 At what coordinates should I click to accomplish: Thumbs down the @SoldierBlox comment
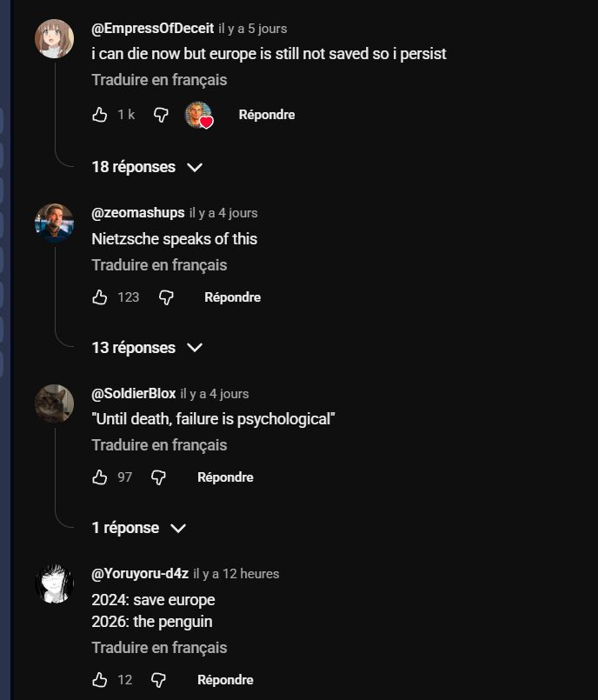pos(158,477)
